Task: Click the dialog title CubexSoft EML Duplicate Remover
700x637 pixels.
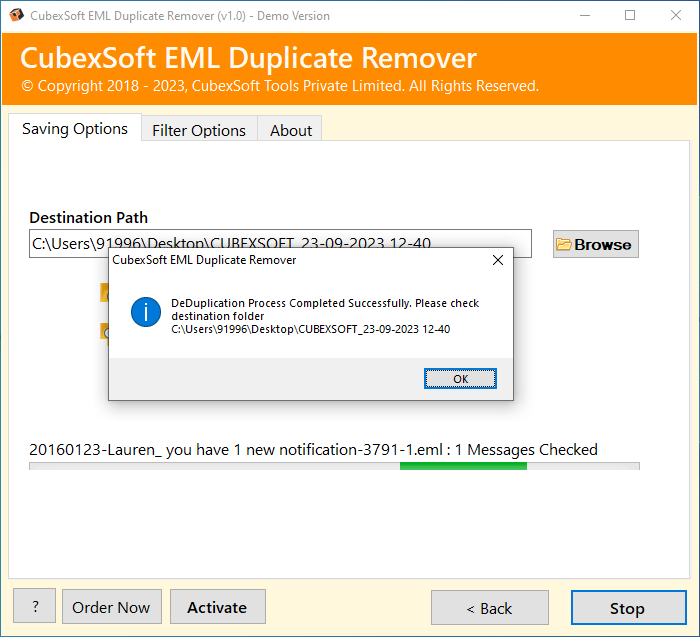Action: pos(204,260)
